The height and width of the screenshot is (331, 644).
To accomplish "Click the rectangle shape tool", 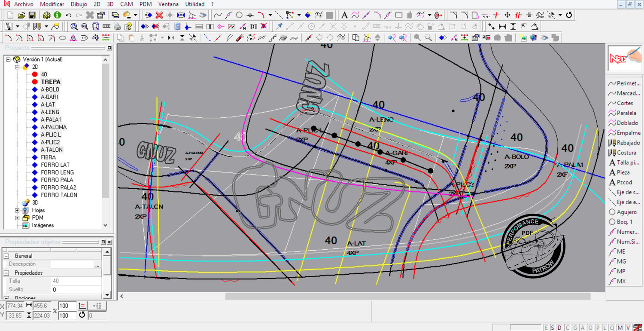I will point(398,15).
